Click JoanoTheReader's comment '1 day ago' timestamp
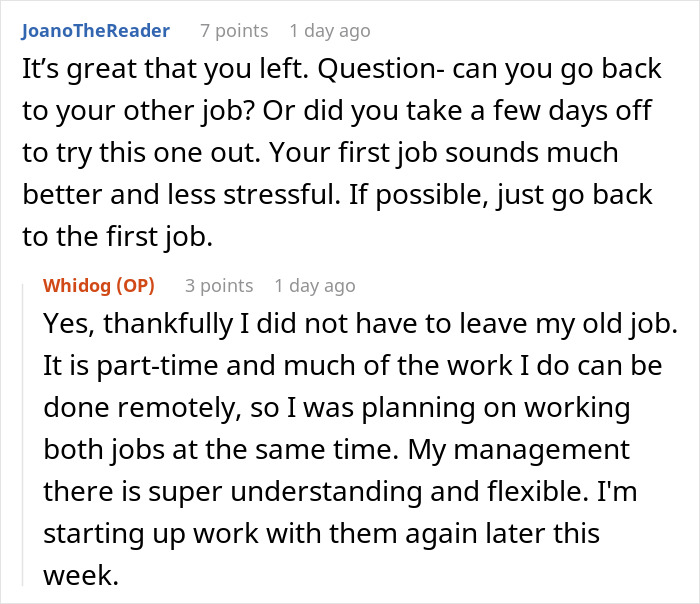The height and width of the screenshot is (604, 700). (x=329, y=31)
